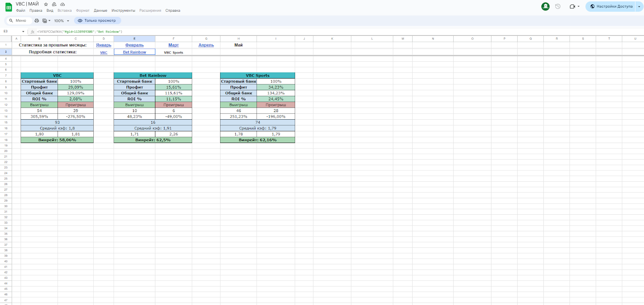The image size is (644, 305).
Task: Click the video call camera icon
Action: point(572,6)
